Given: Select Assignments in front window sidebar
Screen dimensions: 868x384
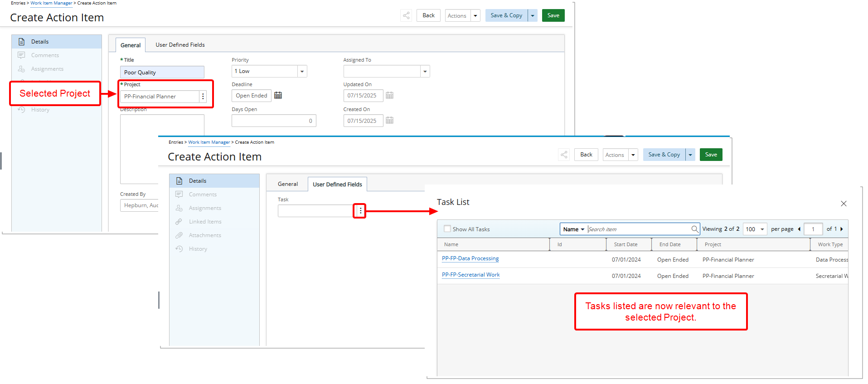Looking at the screenshot, I should tap(214, 208).
